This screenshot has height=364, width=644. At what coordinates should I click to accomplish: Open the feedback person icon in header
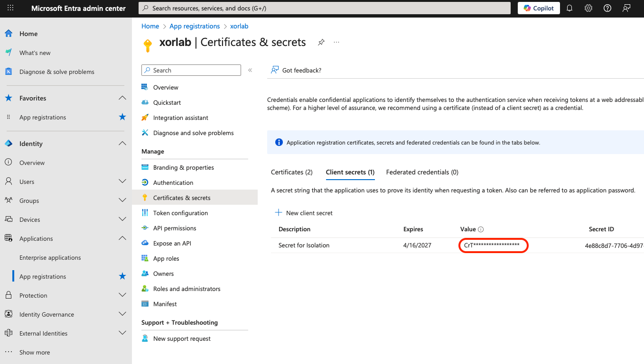[x=626, y=8]
